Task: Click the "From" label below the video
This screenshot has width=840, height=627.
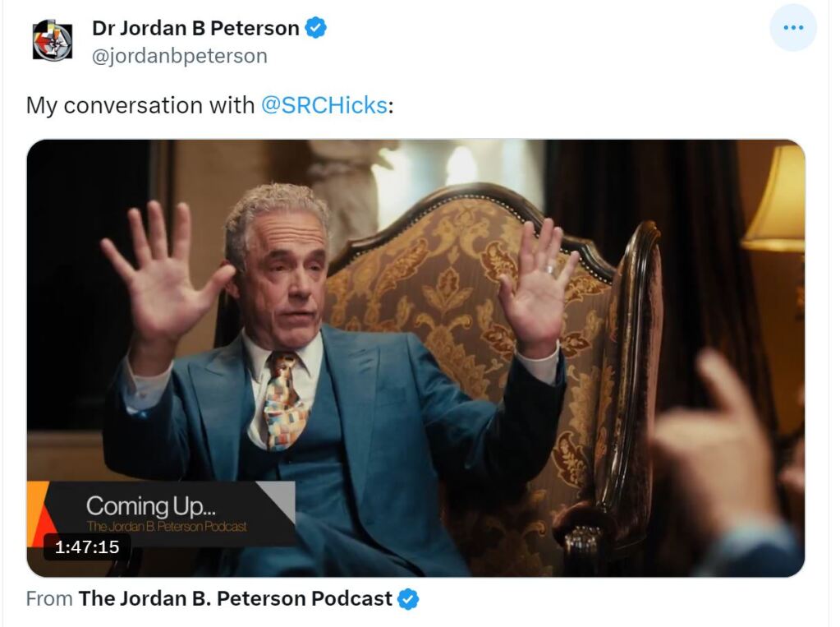Action: [49, 598]
